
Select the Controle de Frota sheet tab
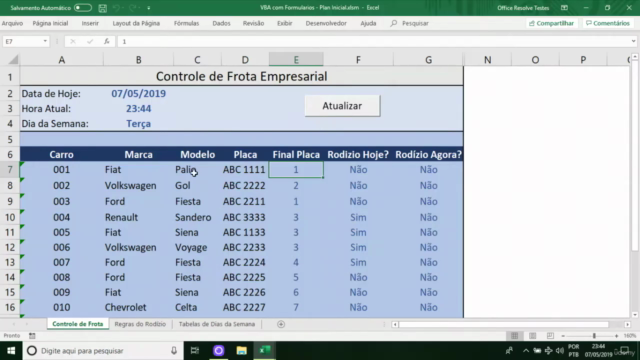click(x=78, y=324)
